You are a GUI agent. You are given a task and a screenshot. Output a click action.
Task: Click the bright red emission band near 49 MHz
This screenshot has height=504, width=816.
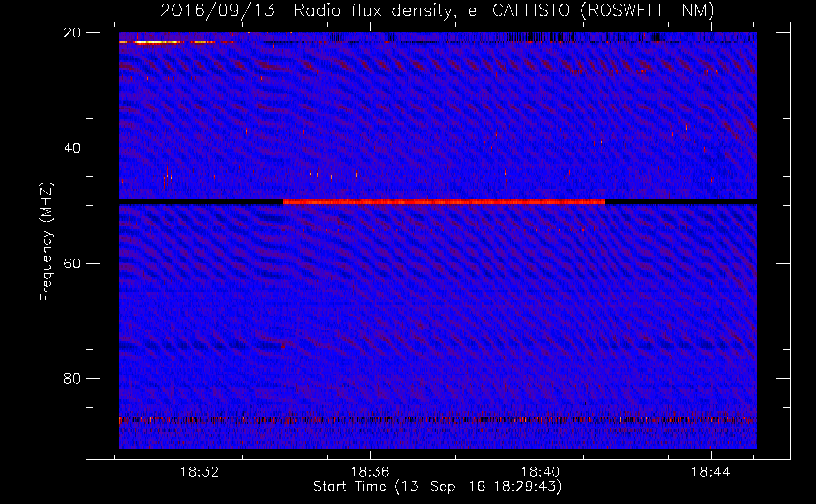(x=444, y=202)
